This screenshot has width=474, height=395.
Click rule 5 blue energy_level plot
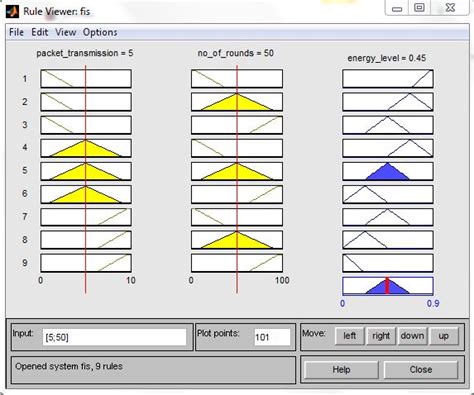pyautogui.click(x=388, y=171)
